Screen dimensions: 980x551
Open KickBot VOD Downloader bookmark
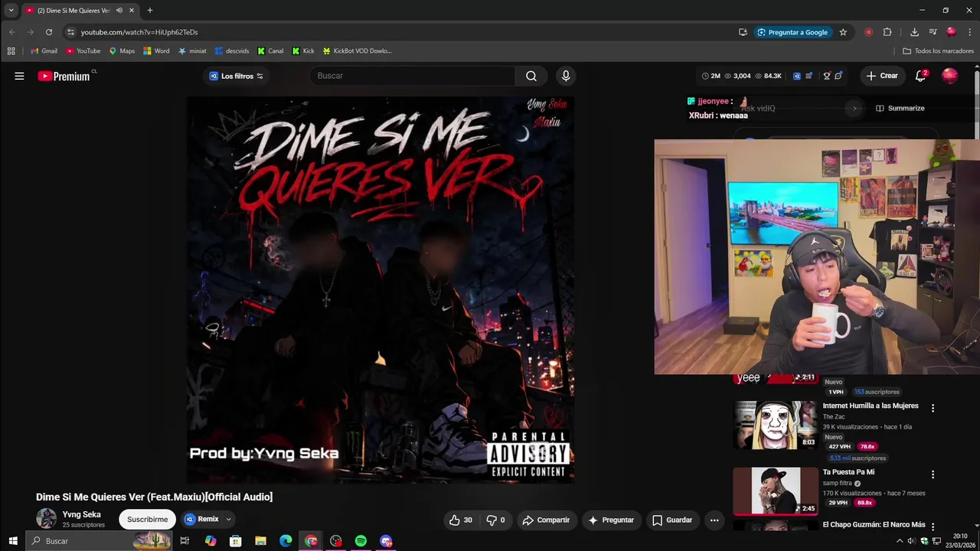point(357,51)
